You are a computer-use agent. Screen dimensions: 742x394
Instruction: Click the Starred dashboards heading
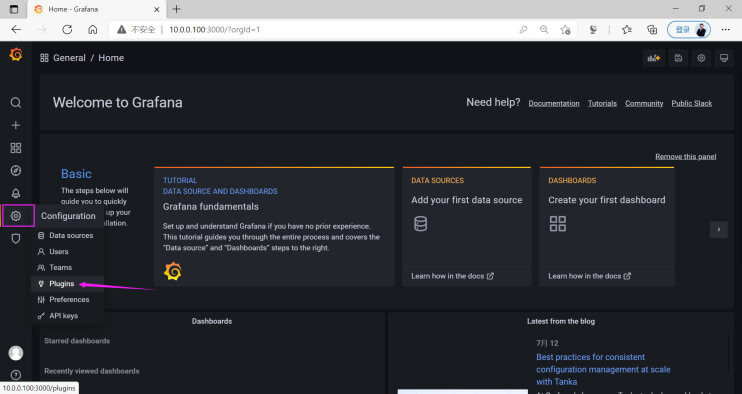tap(77, 341)
